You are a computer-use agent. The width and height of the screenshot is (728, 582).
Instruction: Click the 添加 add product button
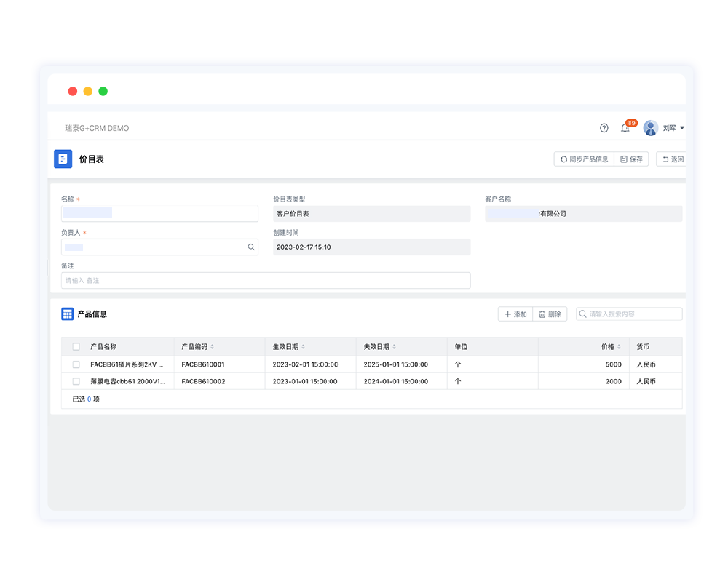click(515, 314)
